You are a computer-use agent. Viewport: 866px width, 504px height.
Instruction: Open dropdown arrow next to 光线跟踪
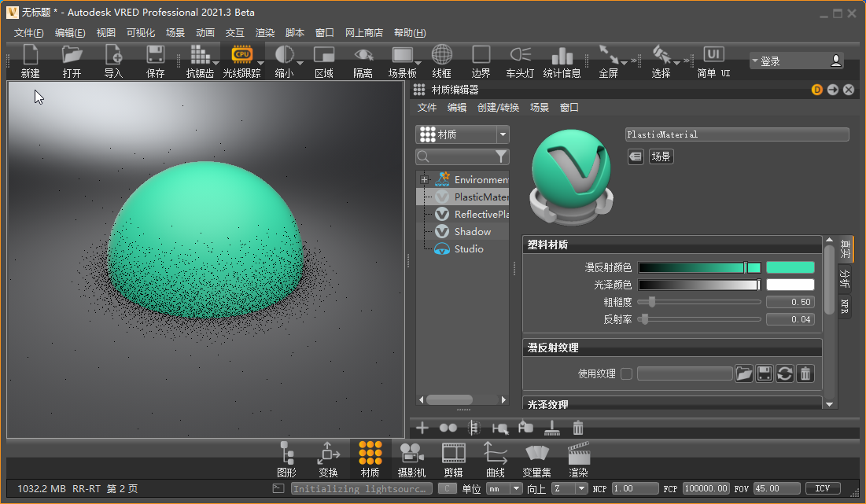(x=260, y=64)
